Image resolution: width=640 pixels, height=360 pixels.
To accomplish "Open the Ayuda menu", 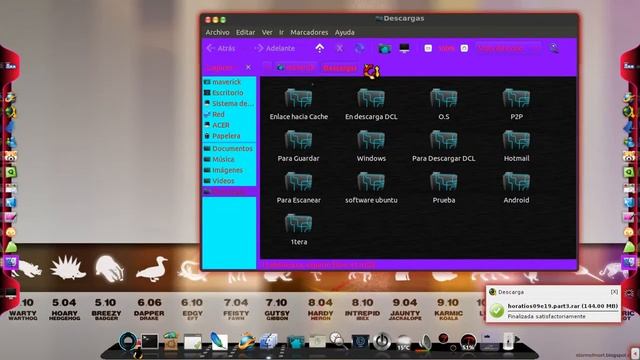I will click(x=344, y=32).
